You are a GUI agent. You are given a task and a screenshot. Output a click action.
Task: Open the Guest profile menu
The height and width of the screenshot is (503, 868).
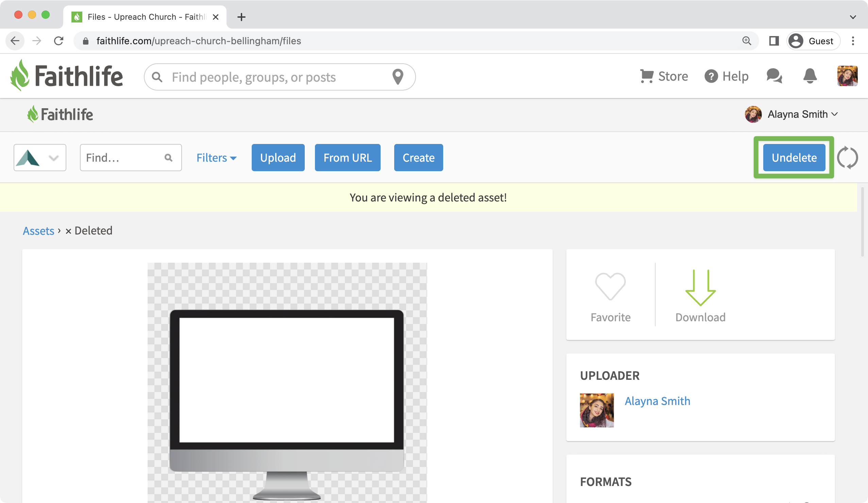point(813,41)
